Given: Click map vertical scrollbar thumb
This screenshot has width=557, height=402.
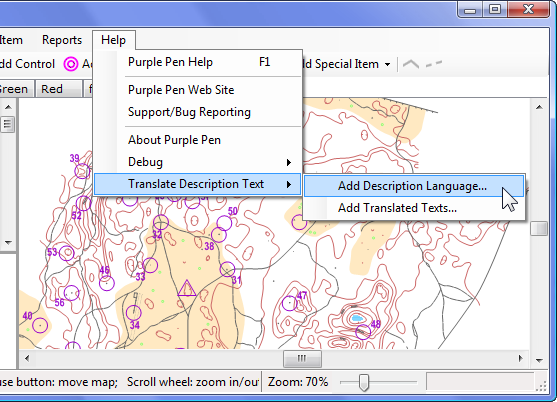Looking at the screenshot, I should pos(539,229).
